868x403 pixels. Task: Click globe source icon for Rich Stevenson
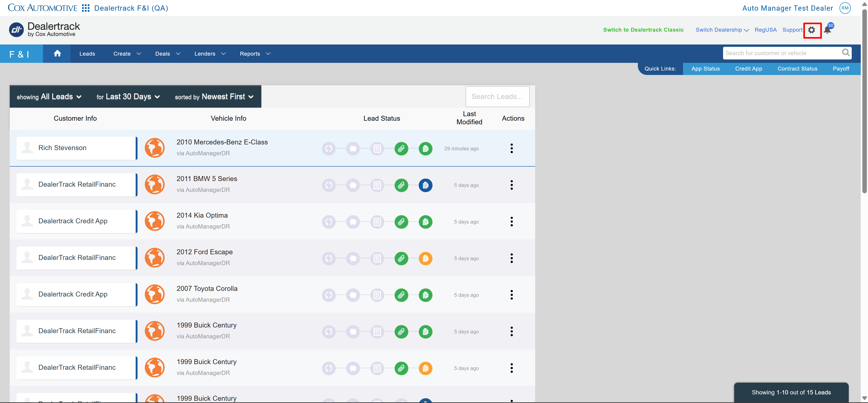click(x=155, y=148)
